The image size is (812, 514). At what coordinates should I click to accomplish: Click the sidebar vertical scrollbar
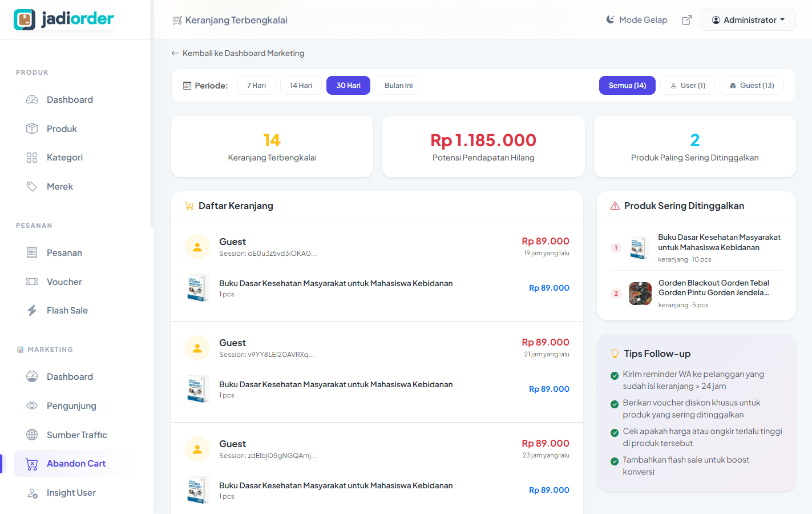point(152,114)
